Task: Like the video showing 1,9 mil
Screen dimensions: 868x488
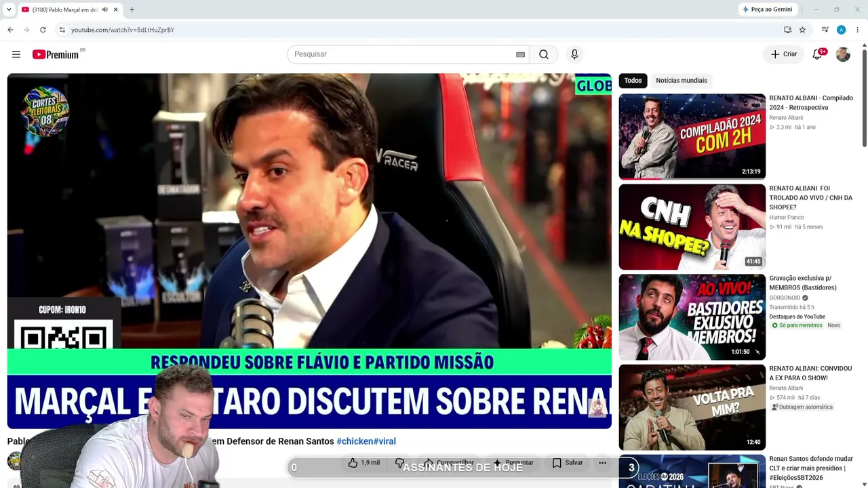Action: [x=364, y=463]
